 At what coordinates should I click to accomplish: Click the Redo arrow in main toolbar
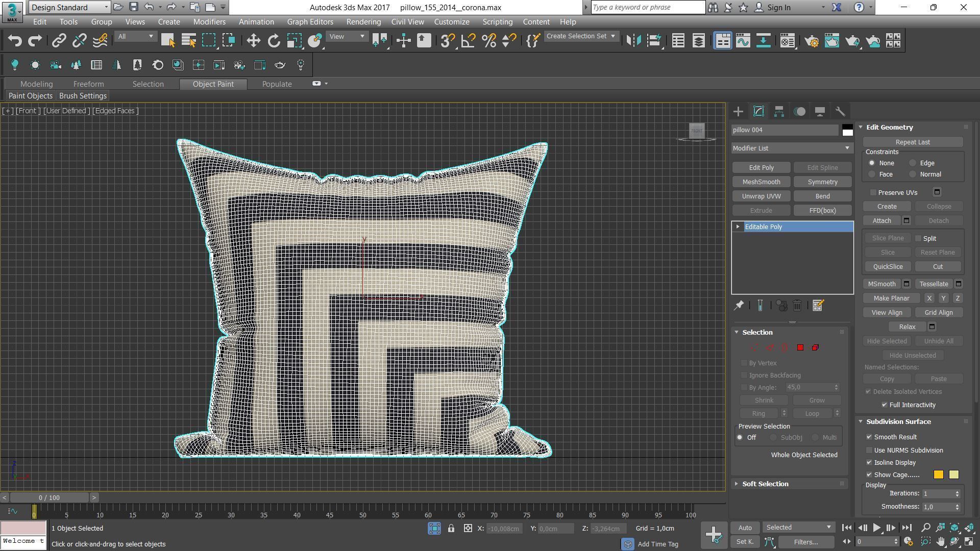[x=35, y=41]
